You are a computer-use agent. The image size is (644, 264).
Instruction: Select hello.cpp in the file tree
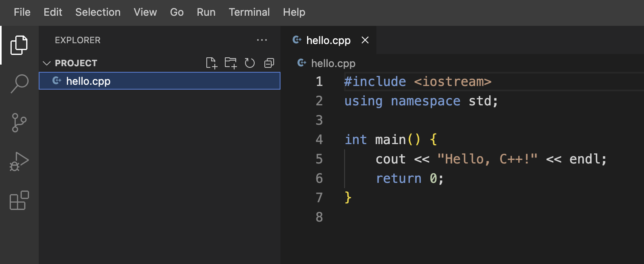[x=88, y=81]
